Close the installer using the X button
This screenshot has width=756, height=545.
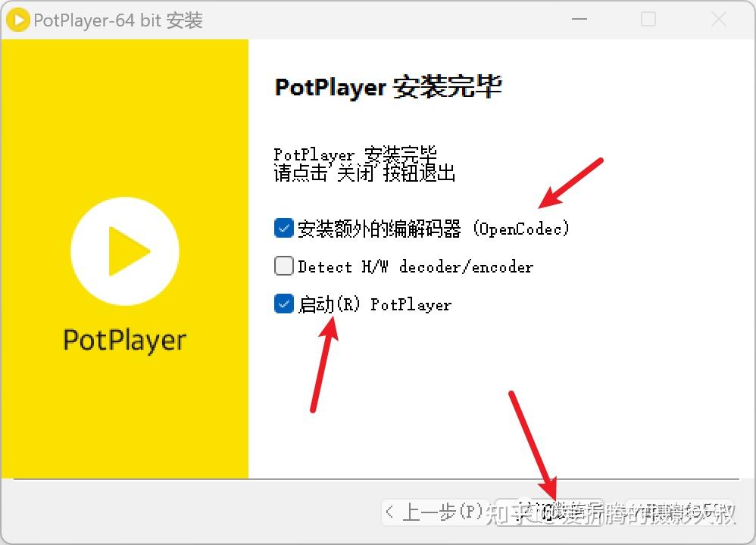pyautogui.click(x=718, y=19)
